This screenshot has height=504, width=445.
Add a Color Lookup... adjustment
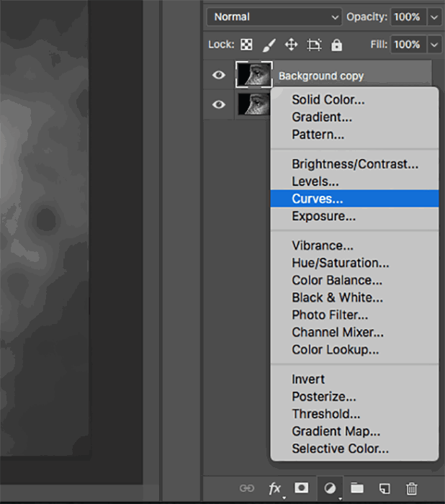(x=355, y=350)
